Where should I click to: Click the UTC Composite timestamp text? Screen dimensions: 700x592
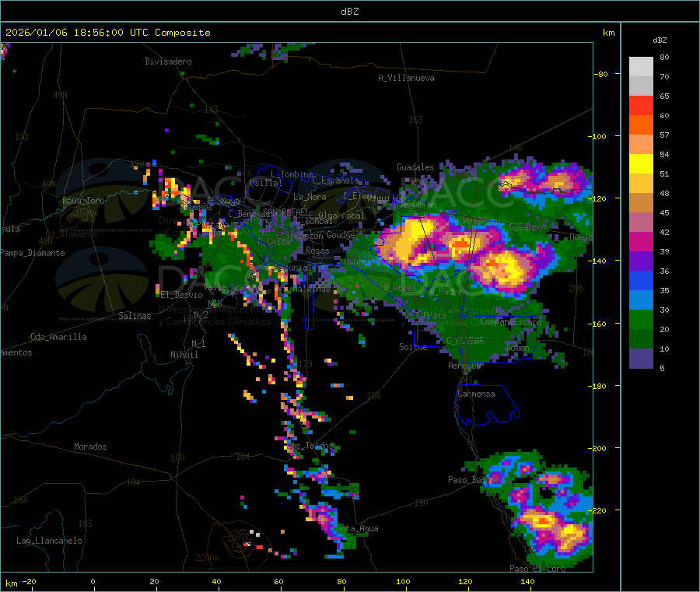pos(108,33)
